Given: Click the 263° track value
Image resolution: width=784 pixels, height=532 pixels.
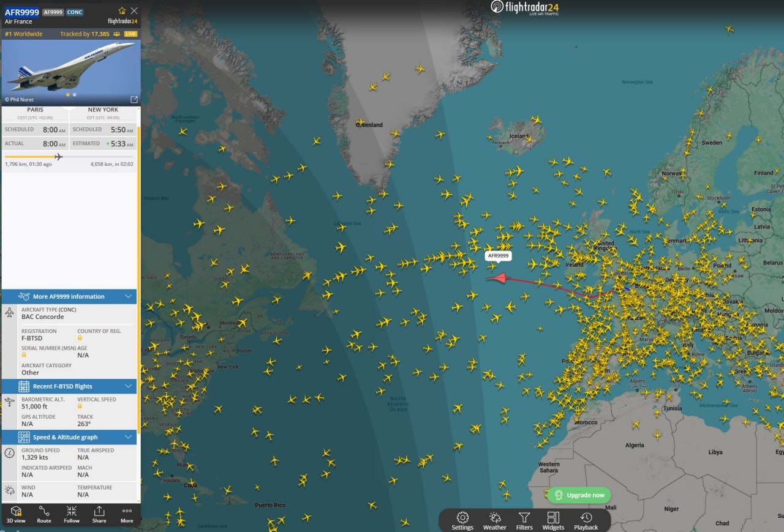Looking at the screenshot, I should (x=84, y=424).
